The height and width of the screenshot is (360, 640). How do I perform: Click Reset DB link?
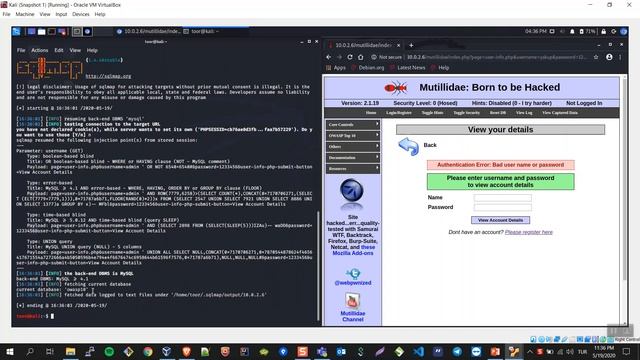498,113
